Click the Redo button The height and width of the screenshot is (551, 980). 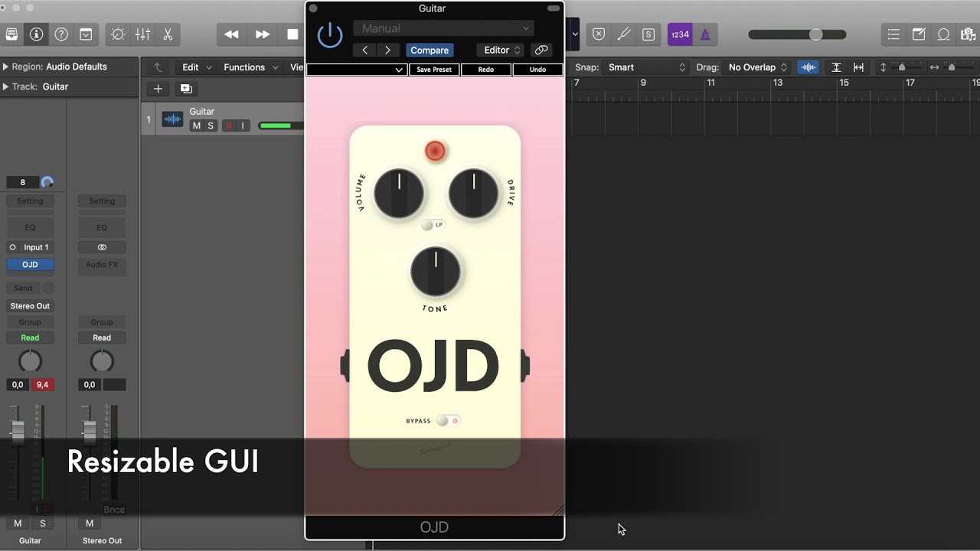pos(486,70)
